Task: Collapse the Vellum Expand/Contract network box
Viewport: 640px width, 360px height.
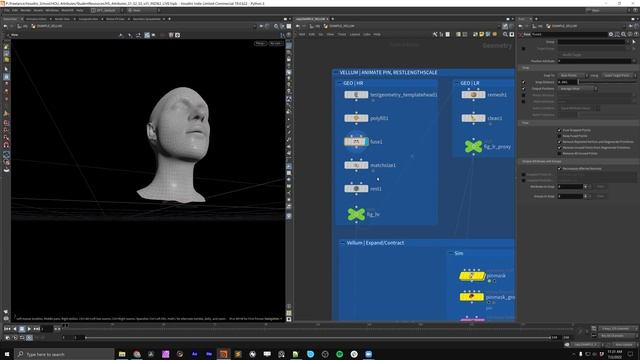Action: click(342, 243)
